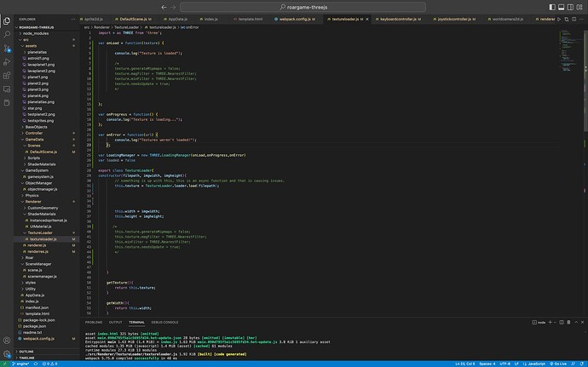Click the editor minimap
588x367 pixels.
(x=570, y=53)
